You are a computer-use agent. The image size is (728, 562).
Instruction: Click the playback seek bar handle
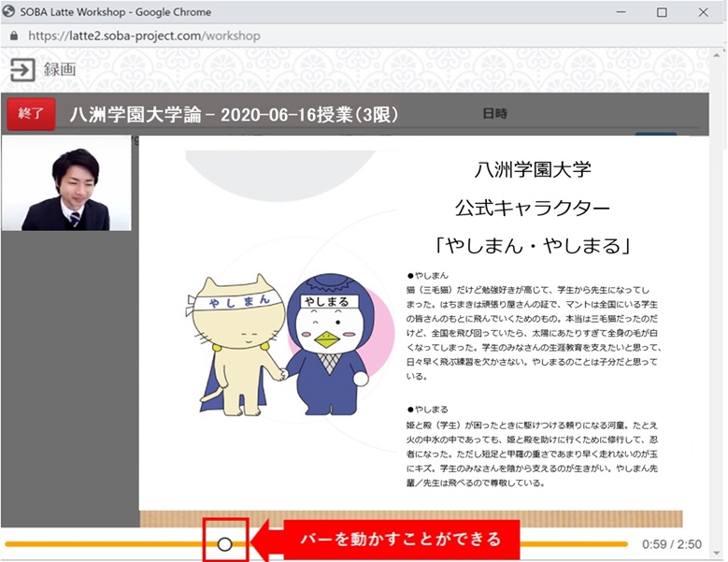pyautogui.click(x=224, y=544)
